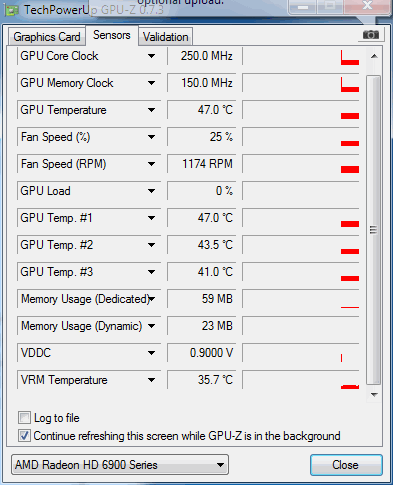Open the VDDC sensor dropdown arrow
Image resolution: width=393 pixels, height=485 pixels.
(x=151, y=353)
